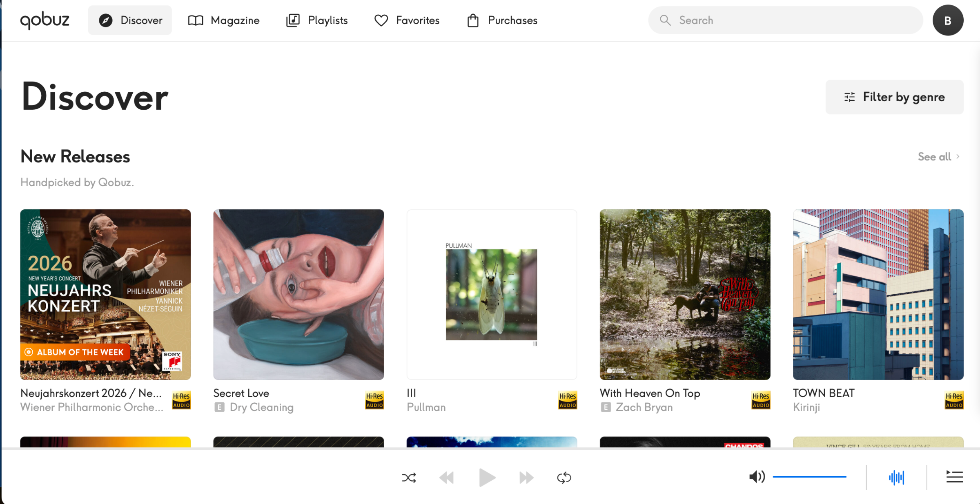Screen dimensions: 980x504
Task: Open the Filter by genre panel
Action: pos(894,97)
